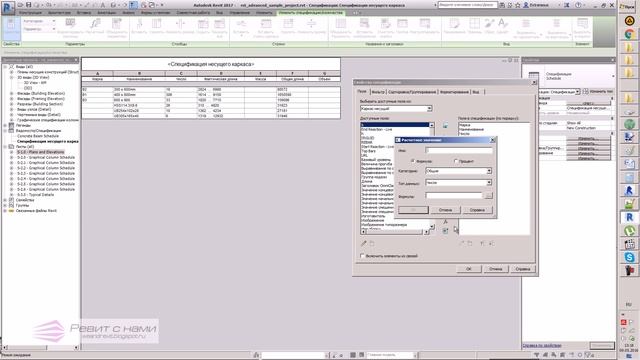Open the Управление ribbon tab
640x360 pixels.
(240, 13)
